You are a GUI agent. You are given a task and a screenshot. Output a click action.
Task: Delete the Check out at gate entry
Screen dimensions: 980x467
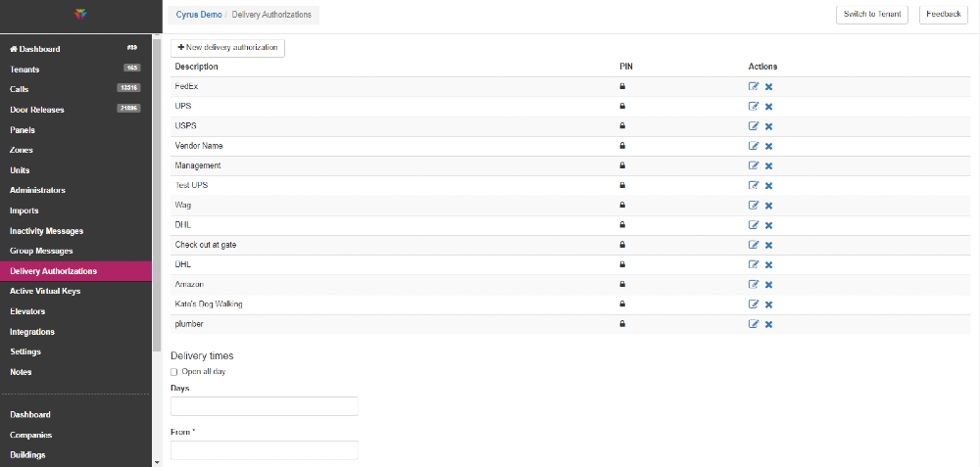pos(768,246)
